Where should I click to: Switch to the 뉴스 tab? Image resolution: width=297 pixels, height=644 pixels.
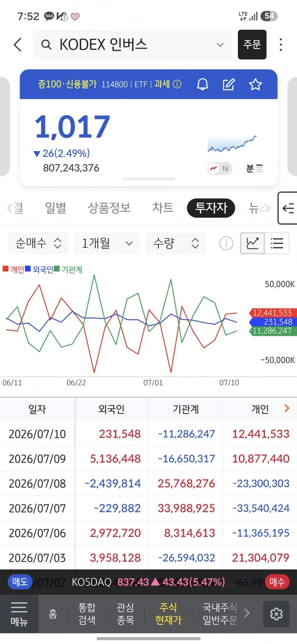[259, 208]
